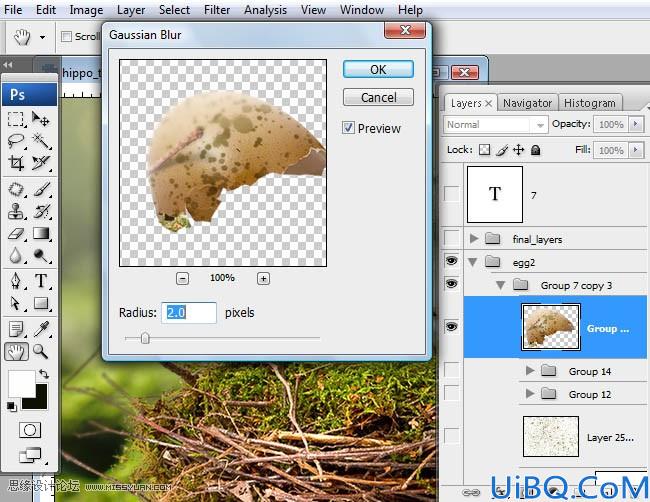Open the Hand tool preset picker arrow
Screen dimensions: 650x502
(x=42, y=37)
